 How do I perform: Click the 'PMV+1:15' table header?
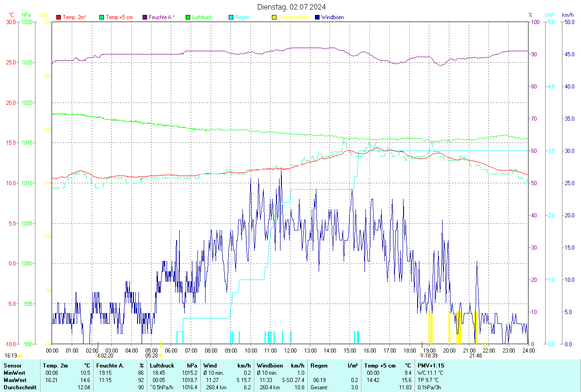click(431, 365)
